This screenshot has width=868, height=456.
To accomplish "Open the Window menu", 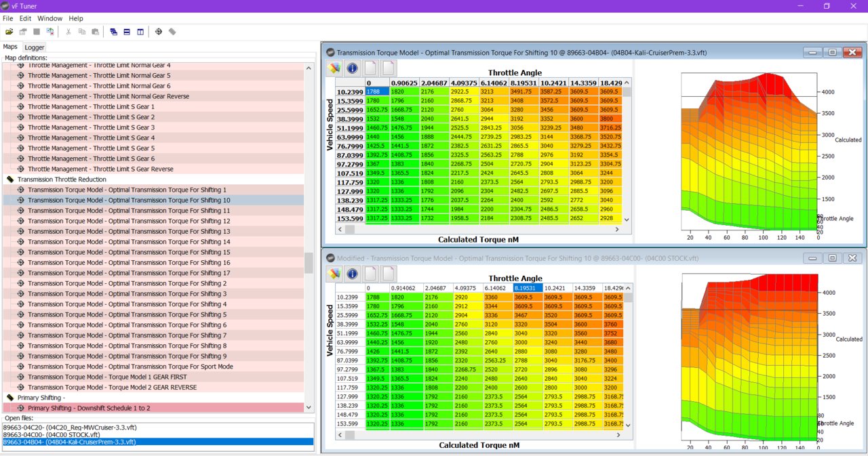I will [50, 18].
